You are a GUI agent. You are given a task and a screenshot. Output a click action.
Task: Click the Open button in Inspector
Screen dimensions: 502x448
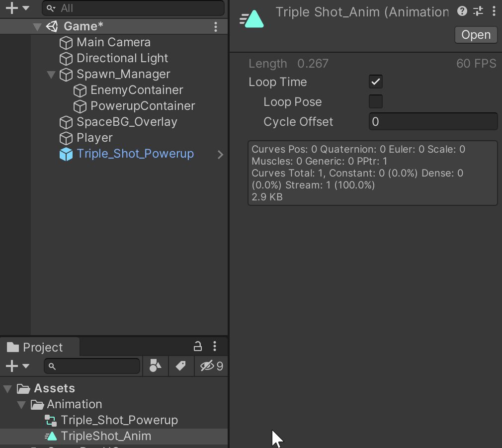point(476,35)
